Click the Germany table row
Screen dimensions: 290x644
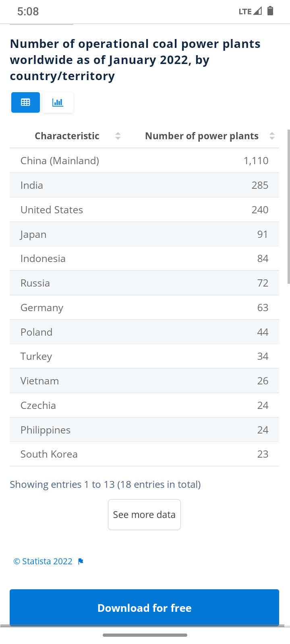tap(144, 308)
